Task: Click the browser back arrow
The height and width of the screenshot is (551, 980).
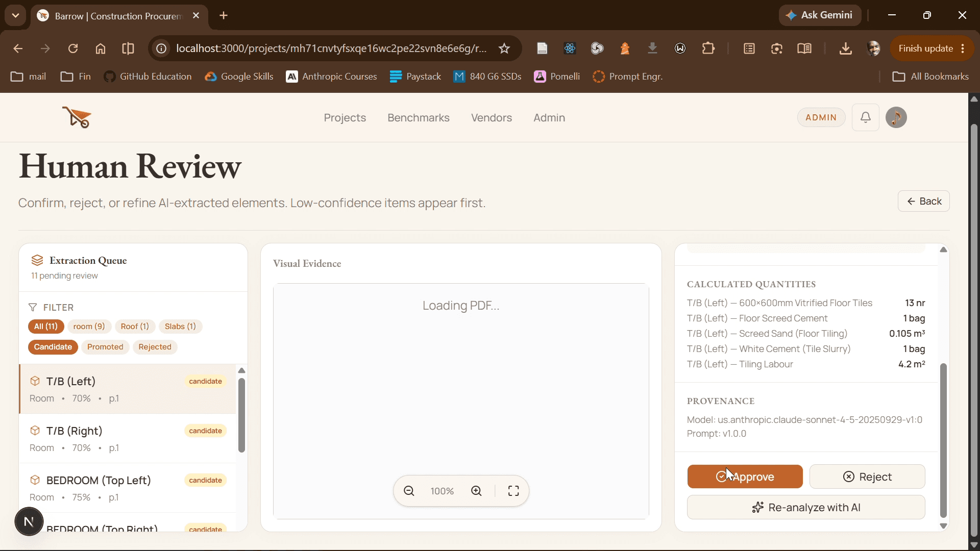Action: pyautogui.click(x=18, y=48)
